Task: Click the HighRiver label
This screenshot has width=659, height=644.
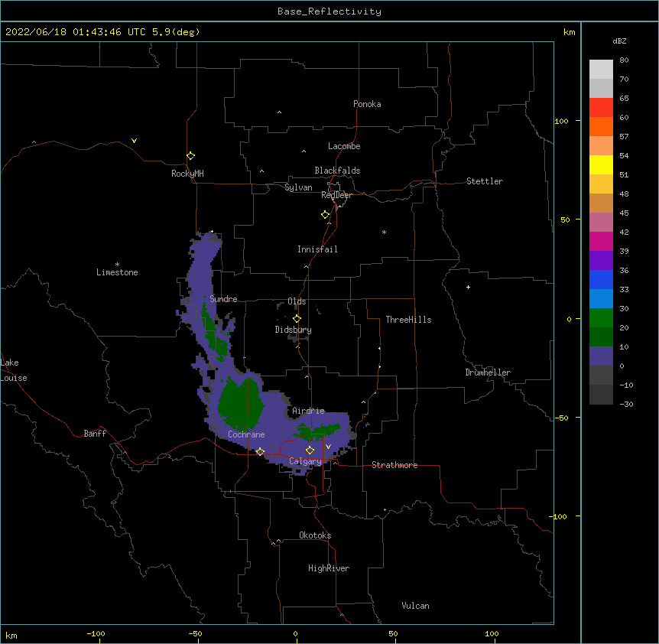Action: pos(329,568)
